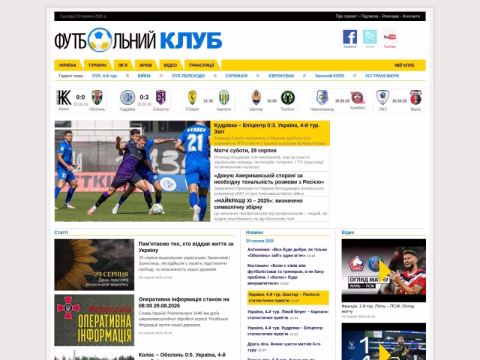
Task: Open the 29 серпня sunflower article thumbnail
Action: 94,265
